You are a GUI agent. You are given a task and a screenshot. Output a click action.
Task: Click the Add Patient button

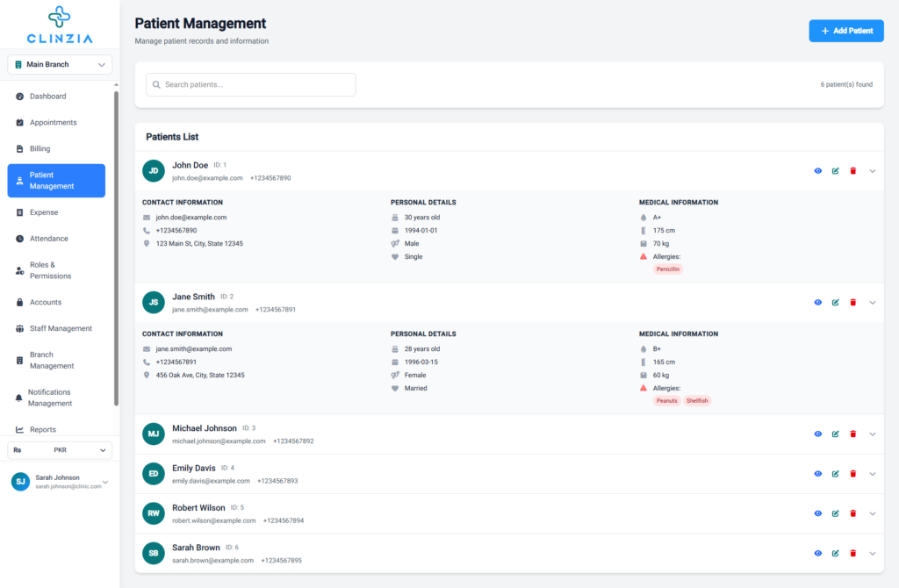pyautogui.click(x=845, y=31)
